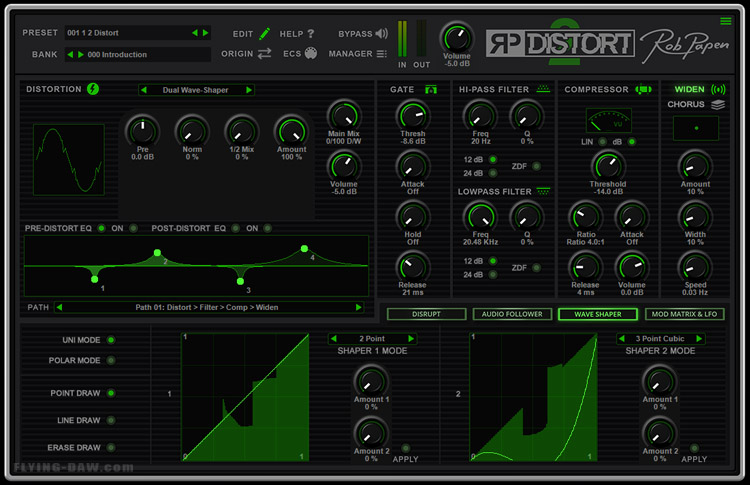The image size is (750, 485).
Task: Open the 2 Point shaper mode selector
Action: 372,339
